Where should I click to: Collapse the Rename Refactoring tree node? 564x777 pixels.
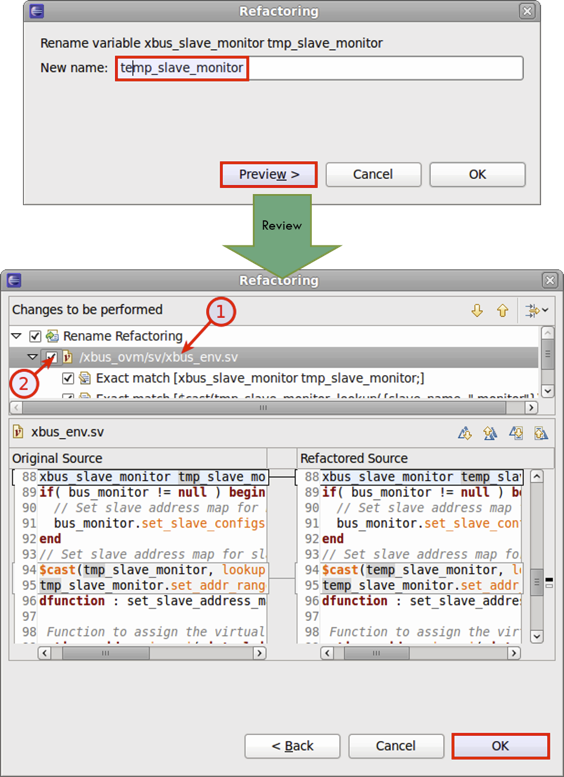16,336
